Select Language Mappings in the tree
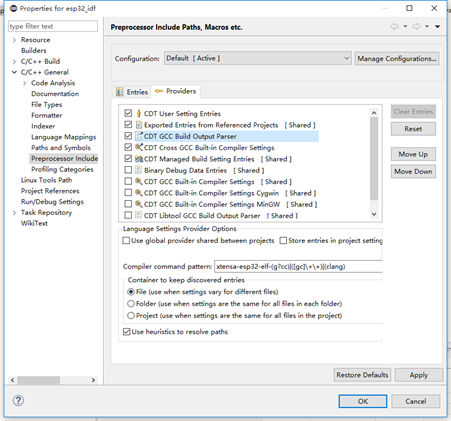Screen dimensions: 451x421 point(63,137)
